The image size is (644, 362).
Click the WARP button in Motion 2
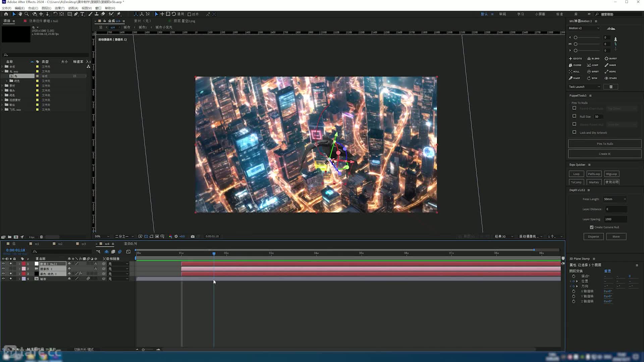click(575, 78)
